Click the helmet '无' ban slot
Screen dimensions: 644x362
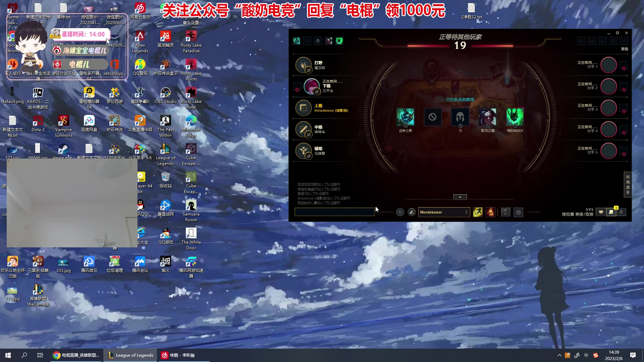point(460,117)
